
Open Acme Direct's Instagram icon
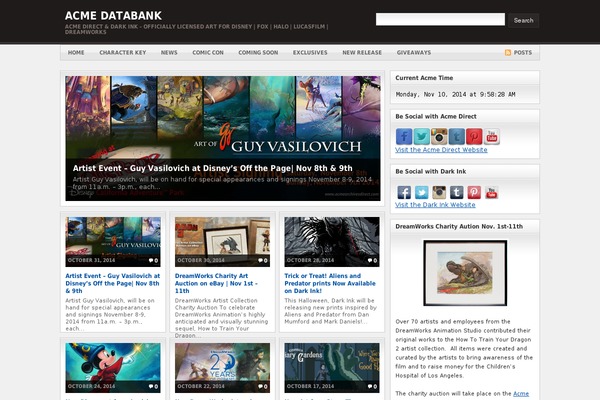pos(439,136)
